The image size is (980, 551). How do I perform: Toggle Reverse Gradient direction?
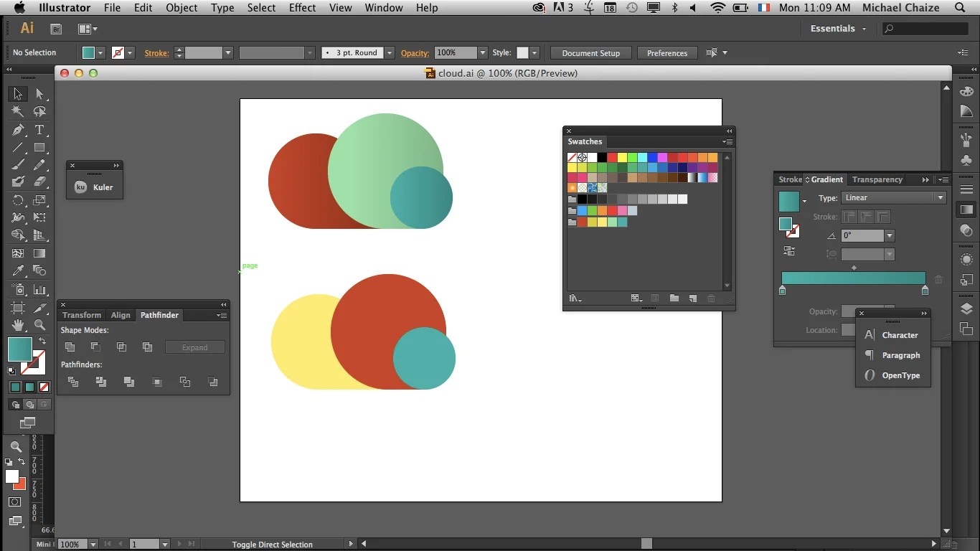(789, 251)
